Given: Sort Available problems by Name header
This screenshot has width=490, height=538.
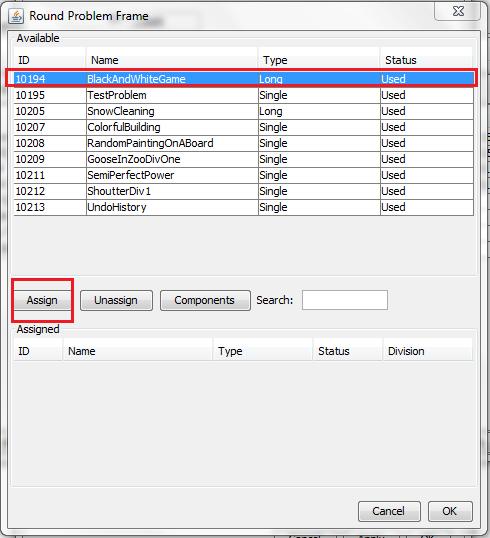Looking at the screenshot, I should (x=172, y=60).
